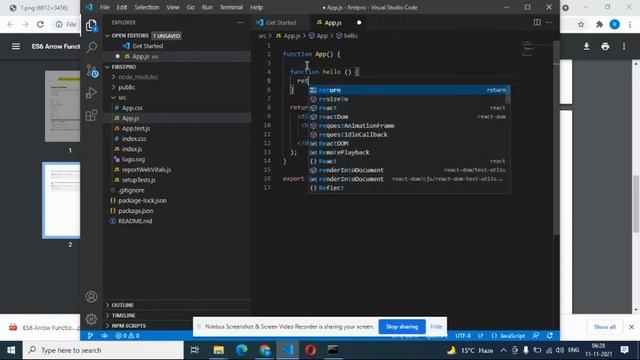640x360 pixels.
Task: Open reportWebVitals.js in the explorer
Action: tap(146, 169)
